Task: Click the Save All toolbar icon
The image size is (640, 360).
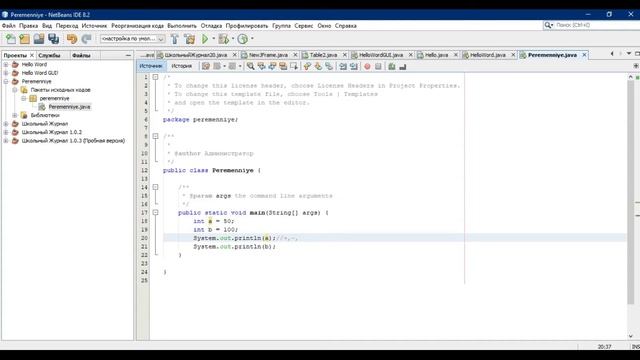Action: click(53, 39)
